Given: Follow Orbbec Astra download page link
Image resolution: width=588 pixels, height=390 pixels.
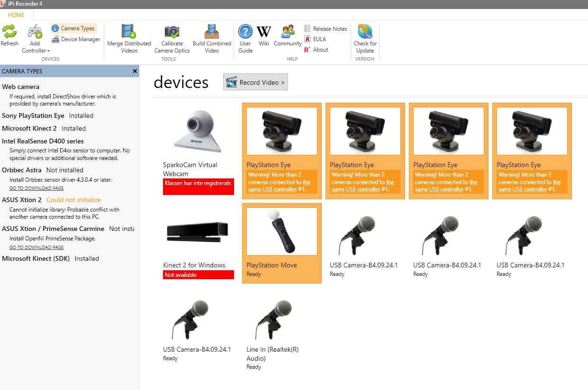Looking at the screenshot, I should [36, 188].
